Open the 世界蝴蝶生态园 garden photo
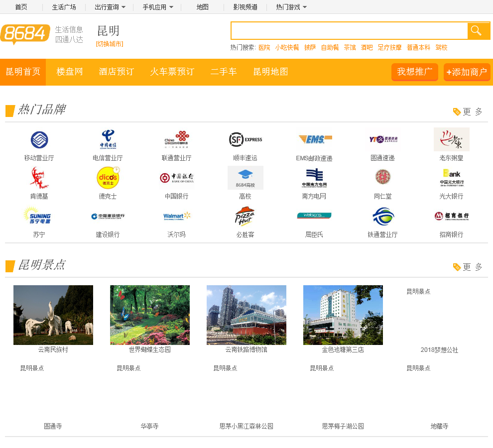The height and width of the screenshot is (448, 493). coord(150,315)
